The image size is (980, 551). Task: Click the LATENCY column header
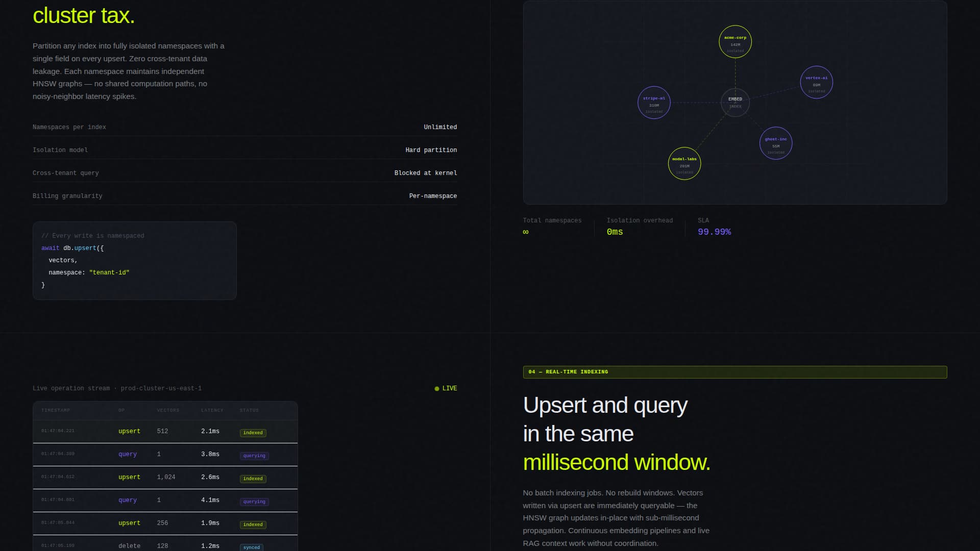212,410
